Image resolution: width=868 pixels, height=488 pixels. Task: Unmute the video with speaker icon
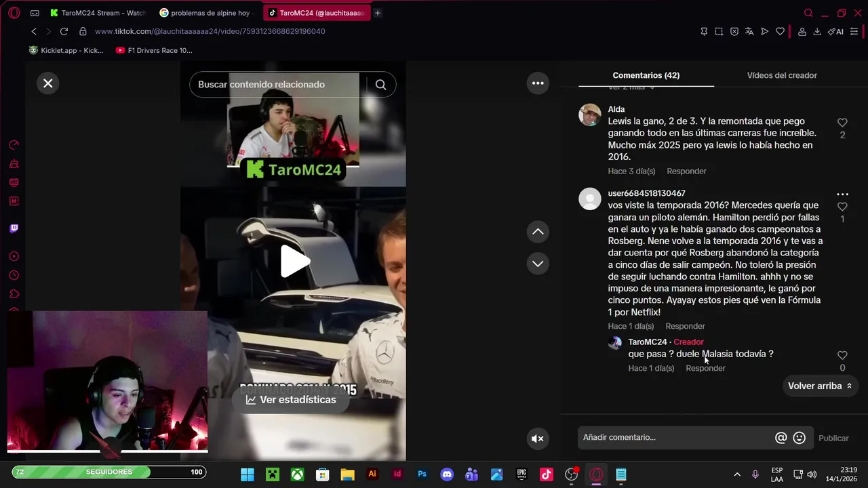click(538, 439)
